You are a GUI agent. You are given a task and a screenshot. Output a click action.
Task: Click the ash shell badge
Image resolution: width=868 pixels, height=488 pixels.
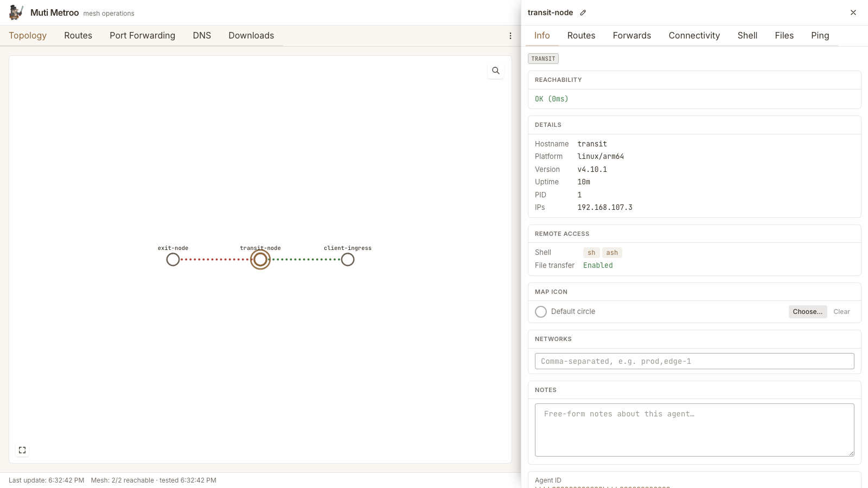tap(612, 253)
